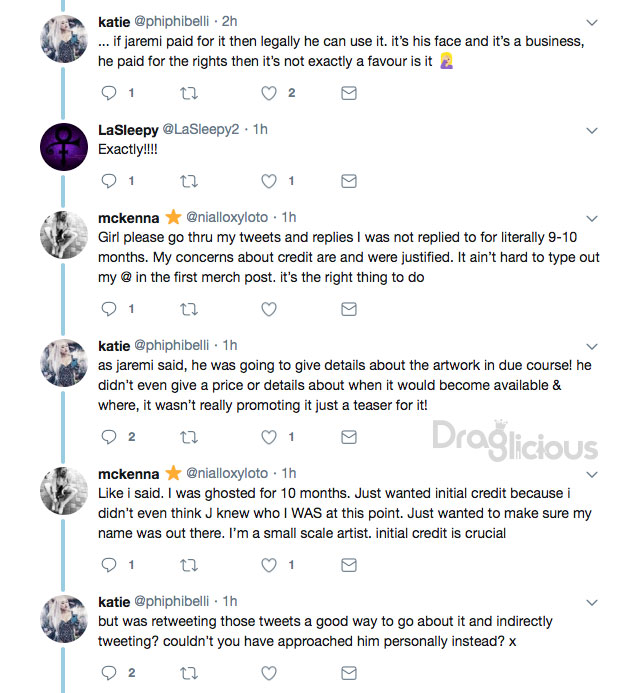Image resolution: width=638 pixels, height=693 pixels.
Task: Like katie's tweet about the artwork teaser
Action: click(269, 437)
